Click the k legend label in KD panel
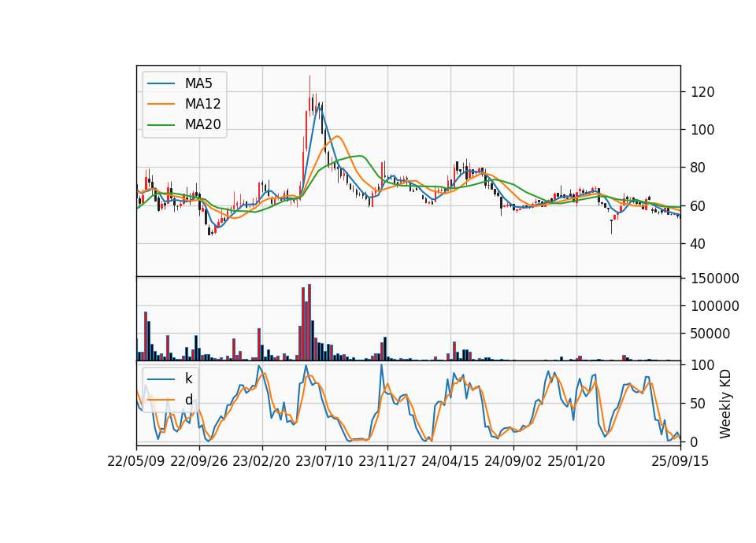The image size is (756, 543). [188, 379]
